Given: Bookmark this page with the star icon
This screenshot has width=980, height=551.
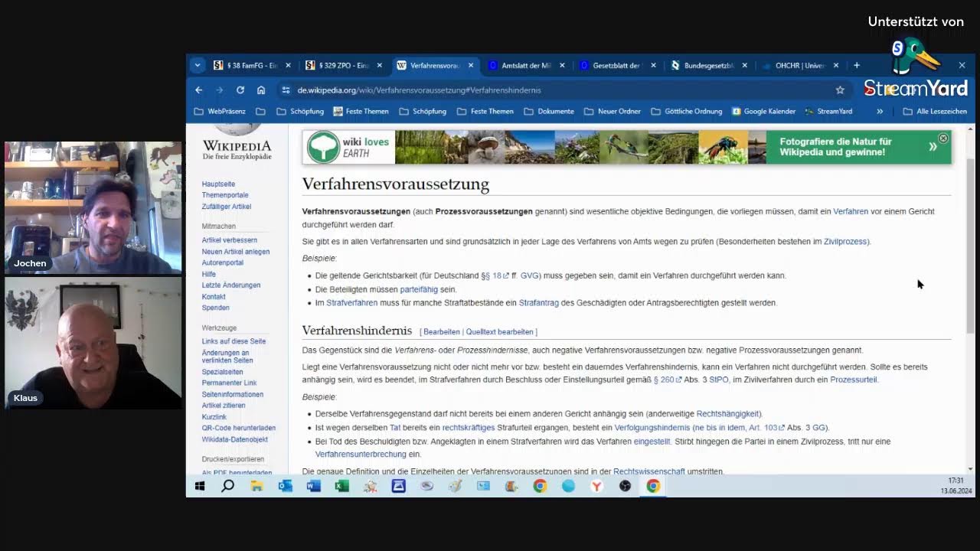Looking at the screenshot, I should 840,90.
